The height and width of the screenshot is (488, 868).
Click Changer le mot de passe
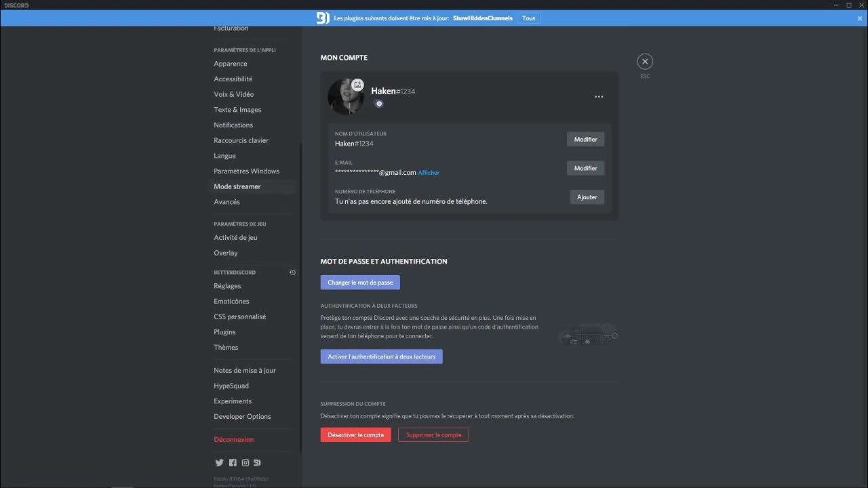tap(360, 283)
